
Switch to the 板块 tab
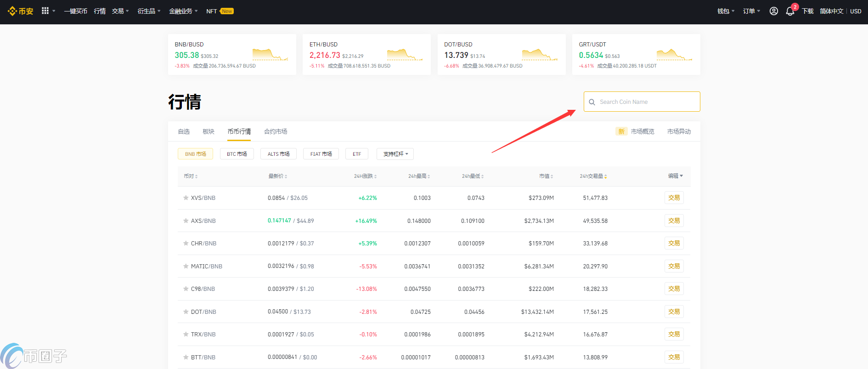point(209,131)
